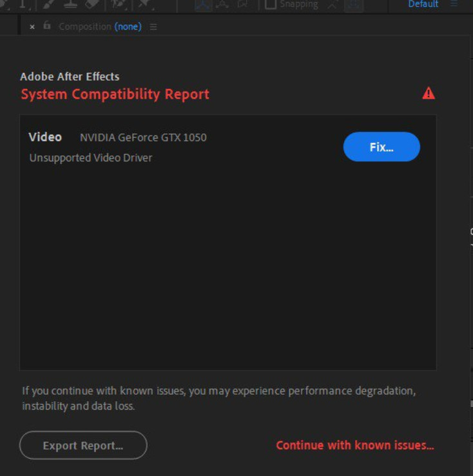Close the Composition panel with the x
The image size is (473, 476).
point(32,27)
